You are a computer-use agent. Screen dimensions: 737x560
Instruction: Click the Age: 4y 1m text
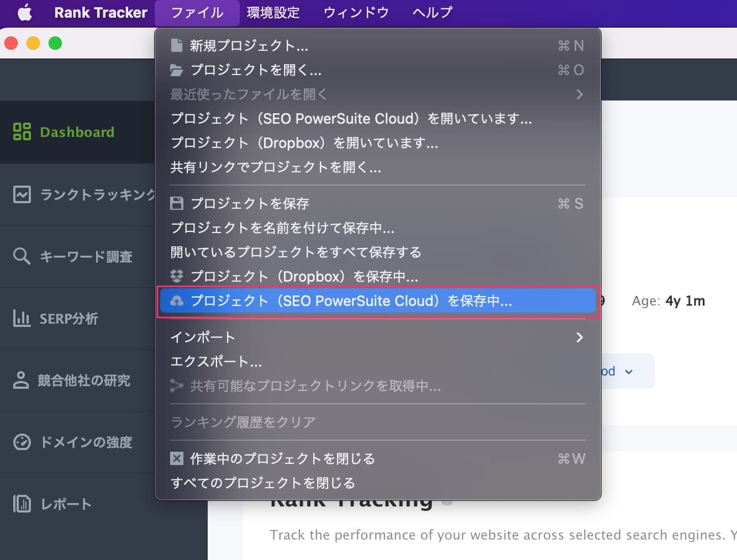[668, 301]
